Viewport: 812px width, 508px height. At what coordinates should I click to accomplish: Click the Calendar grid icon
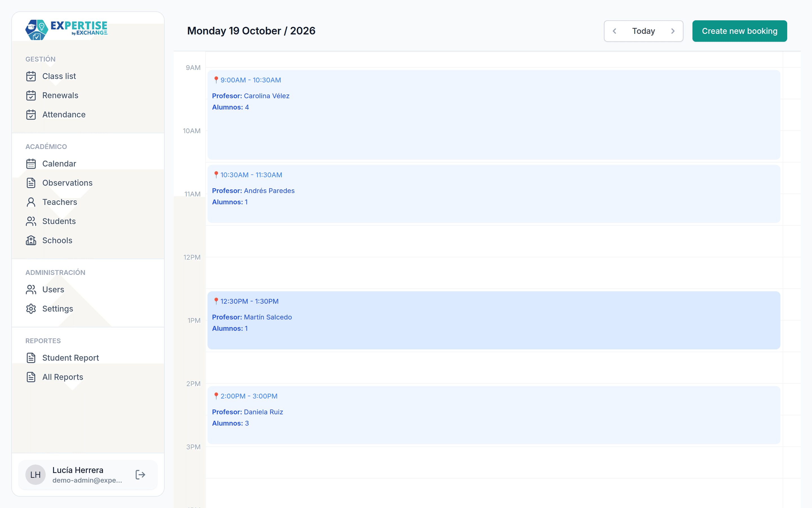click(x=31, y=164)
